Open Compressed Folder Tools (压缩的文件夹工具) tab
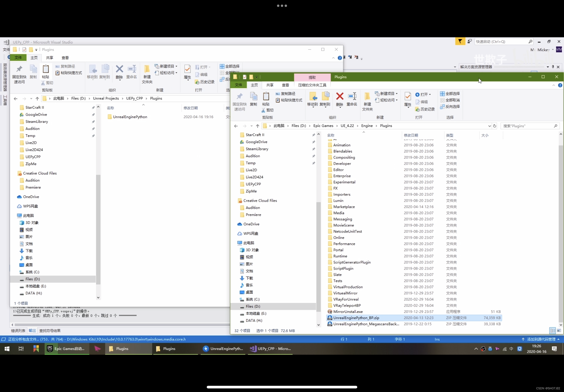 pyautogui.click(x=312, y=85)
